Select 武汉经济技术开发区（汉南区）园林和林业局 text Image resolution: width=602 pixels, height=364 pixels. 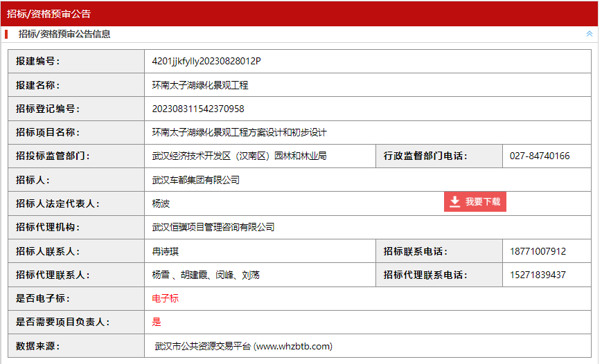(239, 156)
